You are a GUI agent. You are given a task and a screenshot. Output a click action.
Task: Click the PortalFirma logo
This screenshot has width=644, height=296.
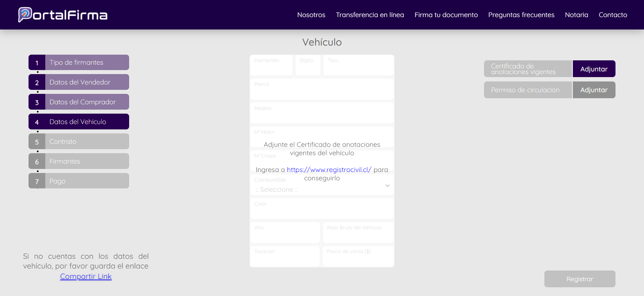pyautogui.click(x=63, y=15)
